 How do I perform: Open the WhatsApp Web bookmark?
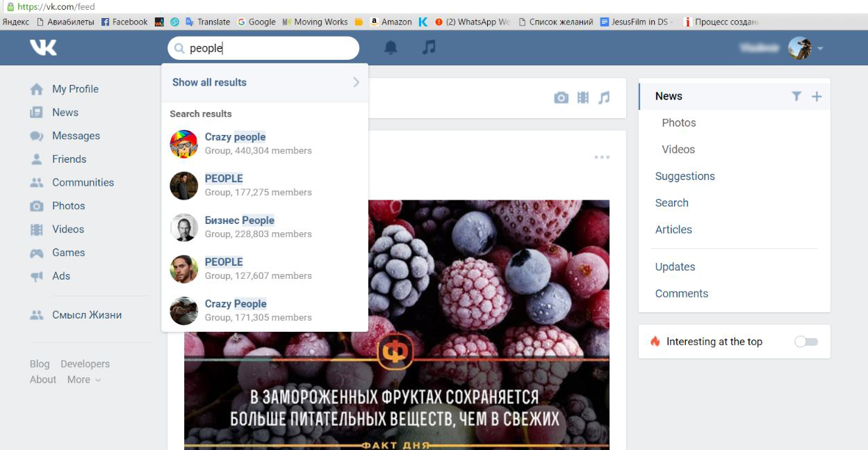pyautogui.click(x=473, y=22)
